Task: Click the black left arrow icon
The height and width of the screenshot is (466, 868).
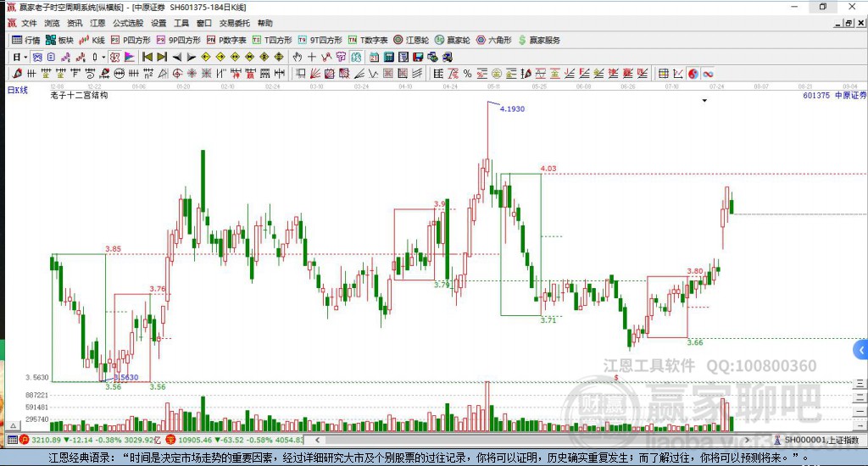Action: (x=176, y=57)
